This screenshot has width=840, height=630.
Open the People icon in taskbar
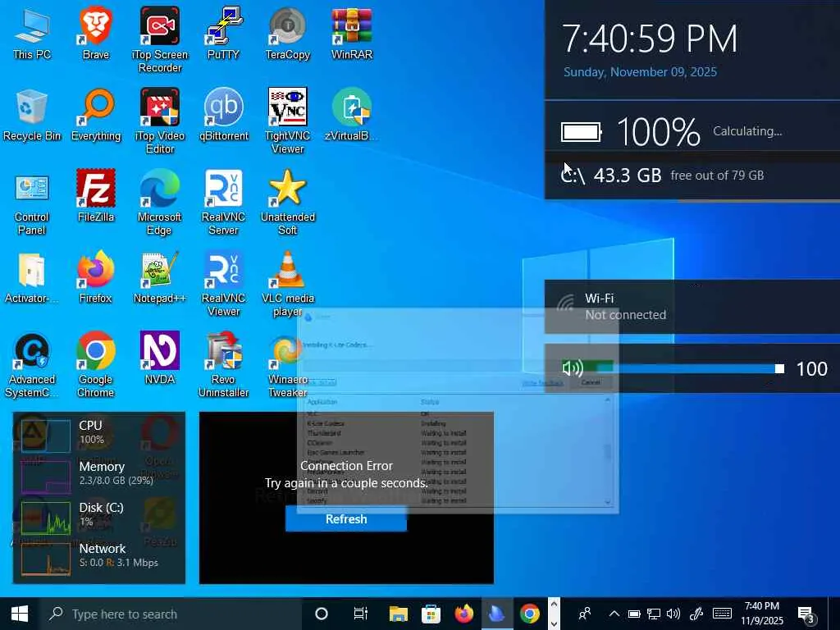585,614
